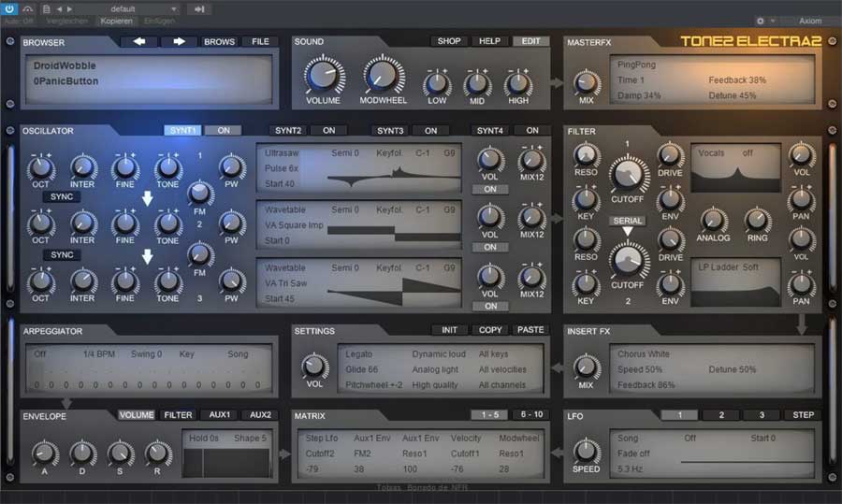Click the INIT settings button
This screenshot has width=842, height=504.
[x=449, y=330]
